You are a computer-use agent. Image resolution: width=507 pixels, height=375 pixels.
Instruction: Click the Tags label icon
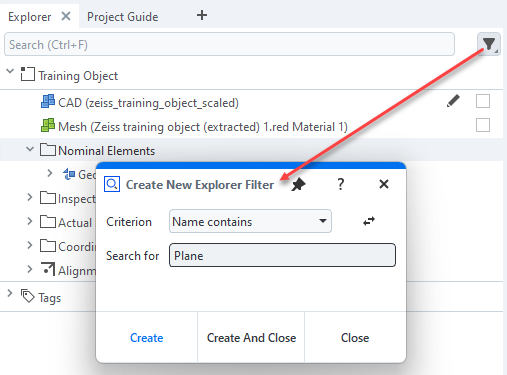coord(28,296)
